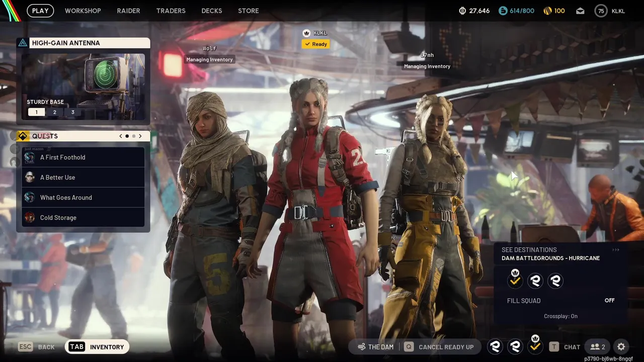
Task: Click A Better Use quest giver portrait
Action: click(30, 177)
